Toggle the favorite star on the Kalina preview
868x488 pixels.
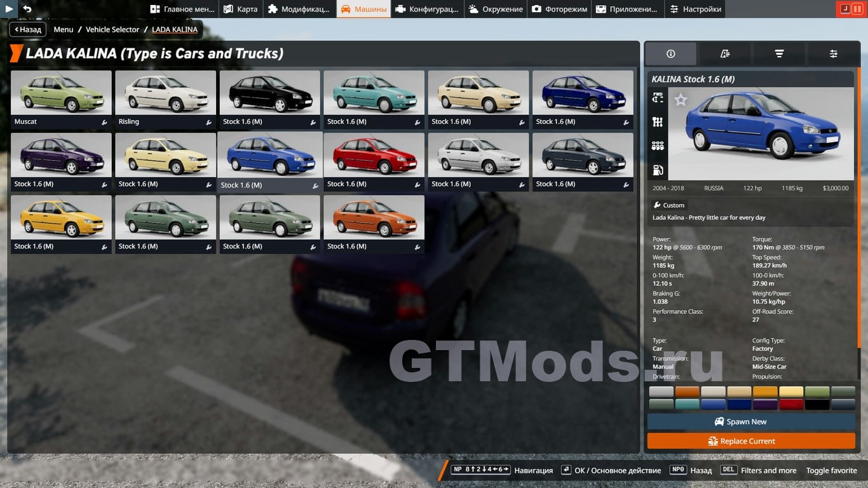pos(681,100)
